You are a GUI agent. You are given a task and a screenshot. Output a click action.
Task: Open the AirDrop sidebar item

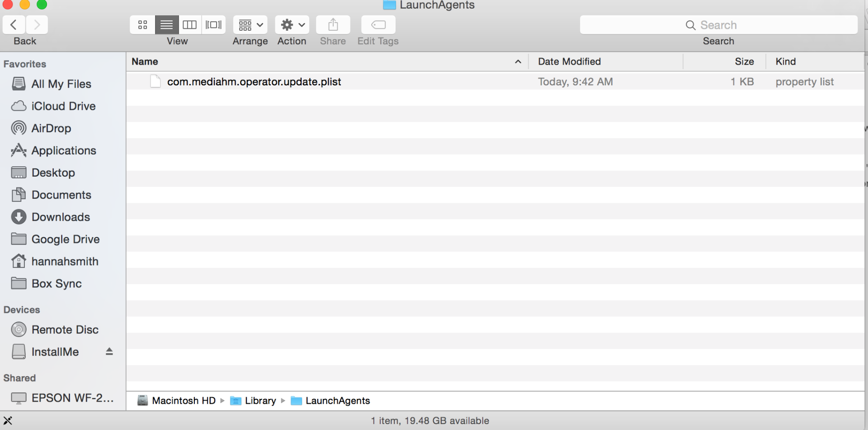click(x=51, y=128)
